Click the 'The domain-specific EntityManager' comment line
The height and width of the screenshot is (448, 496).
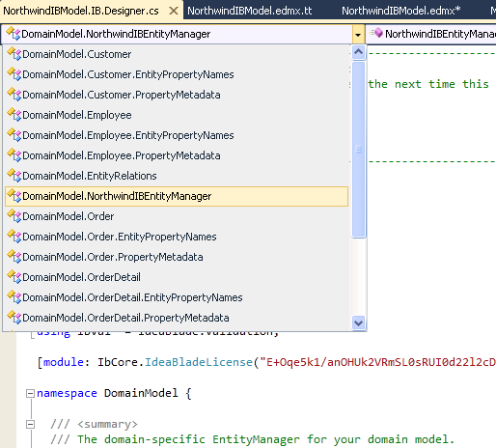(x=253, y=439)
